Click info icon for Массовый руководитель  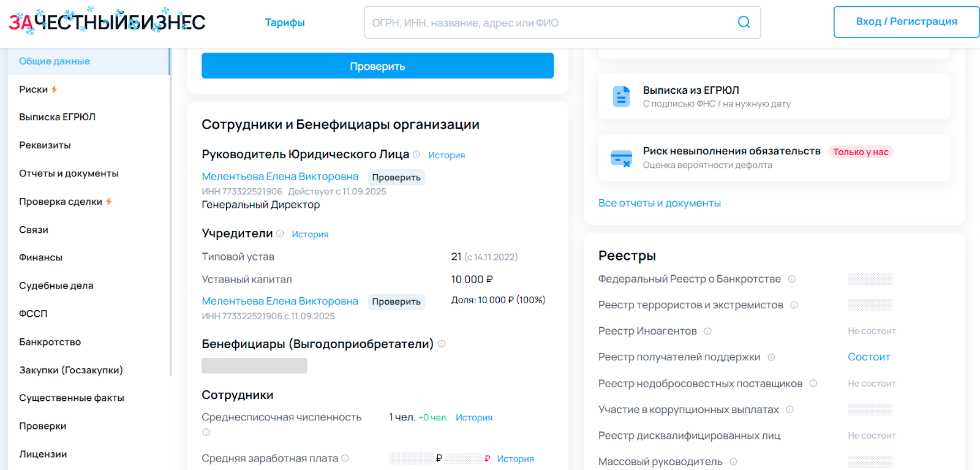733,462
